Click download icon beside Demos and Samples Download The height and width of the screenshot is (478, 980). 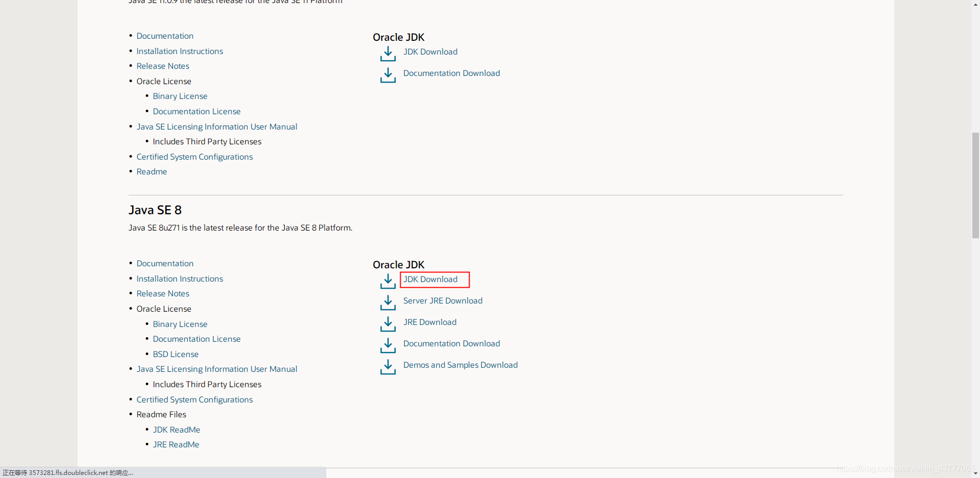388,367
